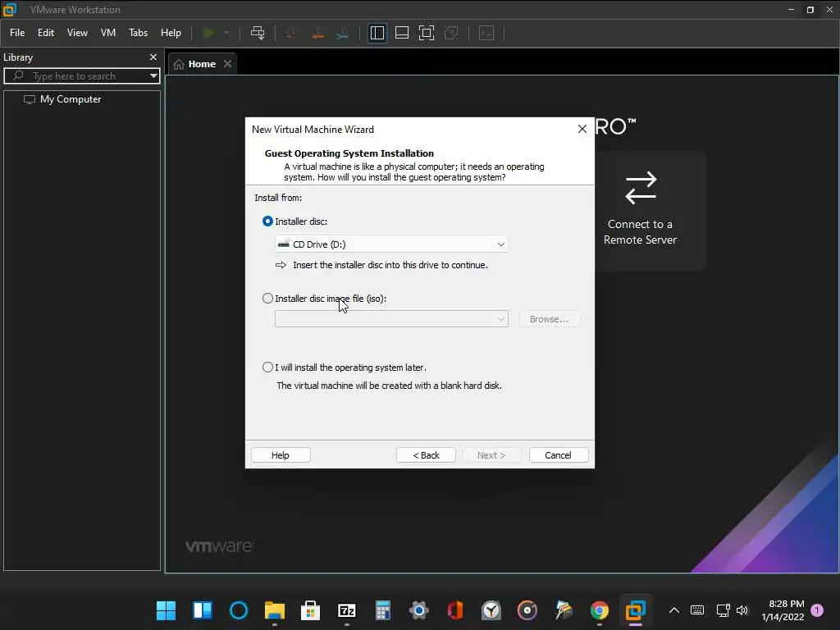Viewport: 840px width, 630px height.
Task: Click the Connect to a Remote Server icon
Action: click(x=641, y=188)
